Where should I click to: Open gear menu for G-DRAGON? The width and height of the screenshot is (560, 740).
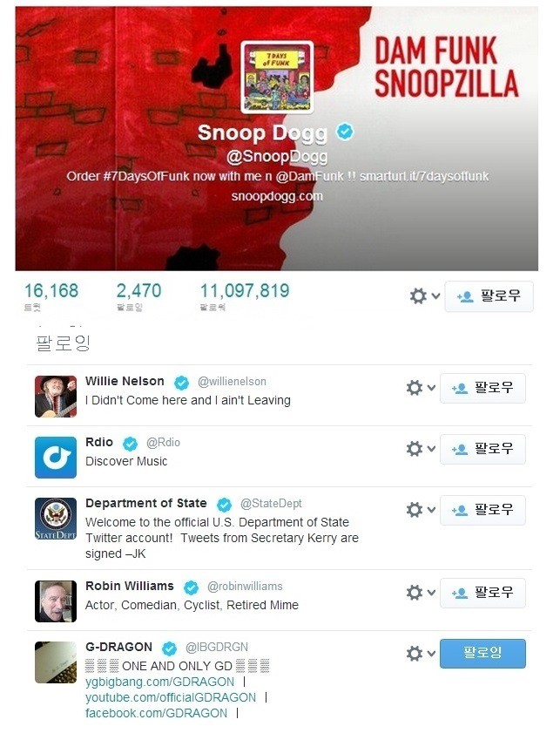[x=421, y=654]
